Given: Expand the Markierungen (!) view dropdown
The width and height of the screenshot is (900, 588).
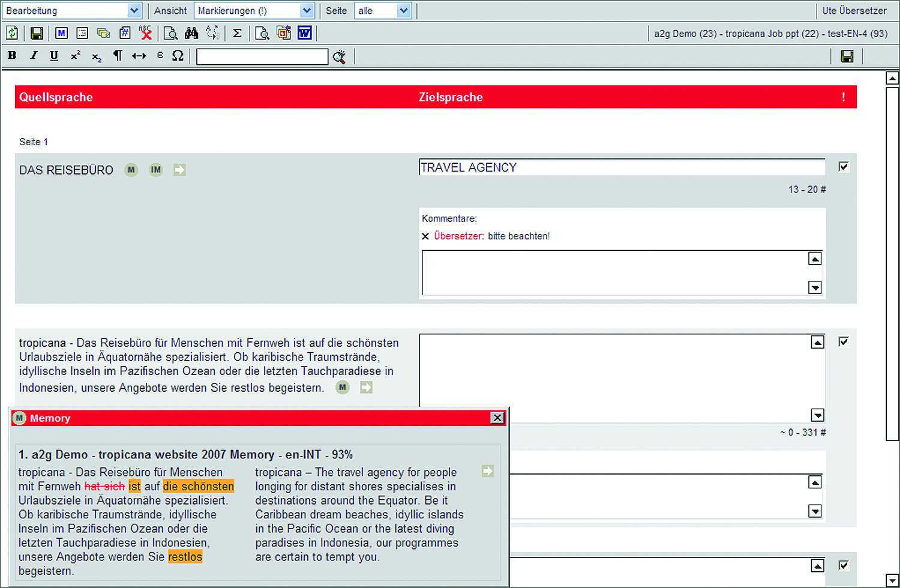Looking at the screenshot, I should click(x=307, y=11).
